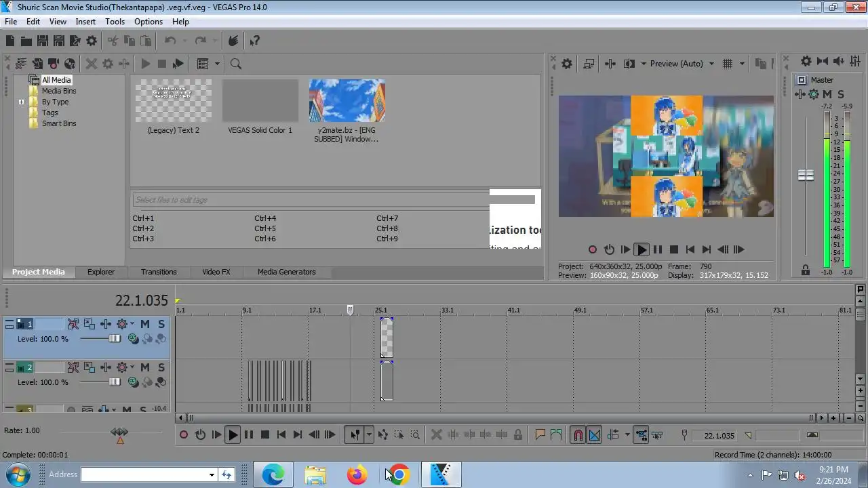
Task: Play the timeline from transport bar
Action: coord(233,435)
